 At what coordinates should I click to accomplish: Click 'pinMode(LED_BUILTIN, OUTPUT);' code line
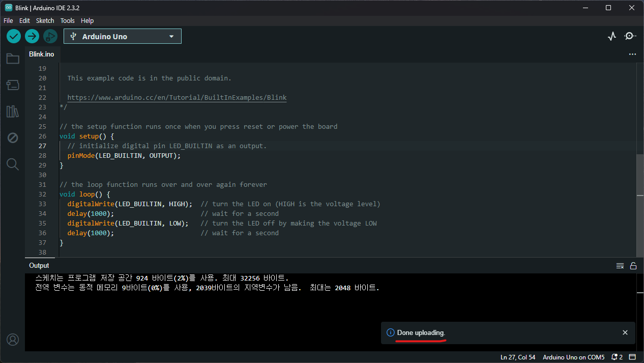[124, 155]
